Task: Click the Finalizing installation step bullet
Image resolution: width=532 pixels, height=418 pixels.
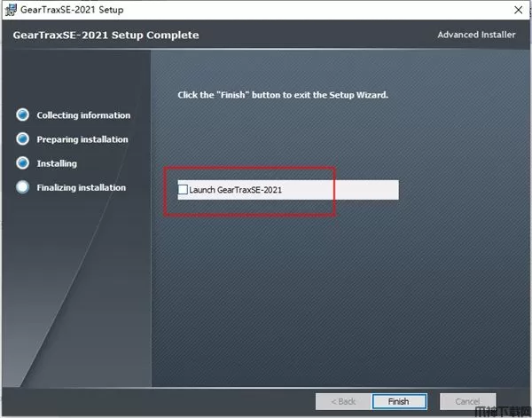Action: point(23,187)
